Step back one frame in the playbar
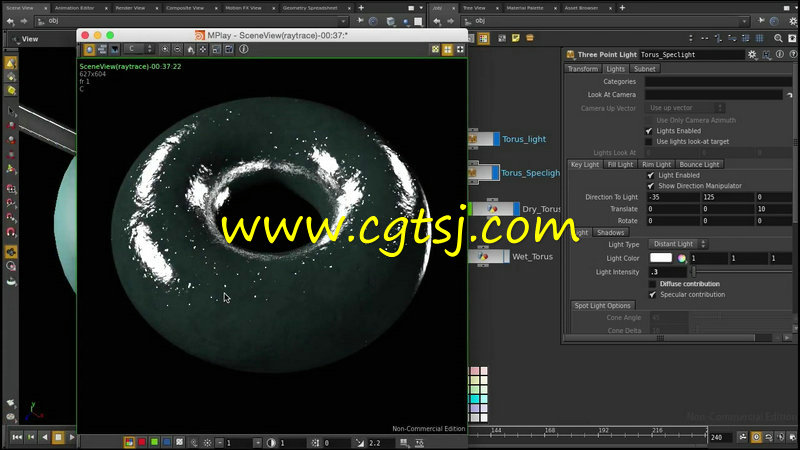Image resolution: width=800 pixels, height=450 pixels. point(31,437)
